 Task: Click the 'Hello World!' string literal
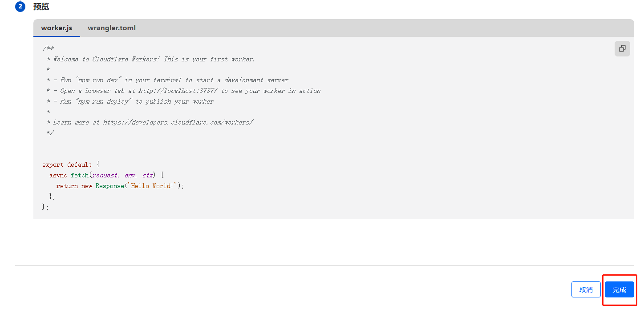[153, 186]
